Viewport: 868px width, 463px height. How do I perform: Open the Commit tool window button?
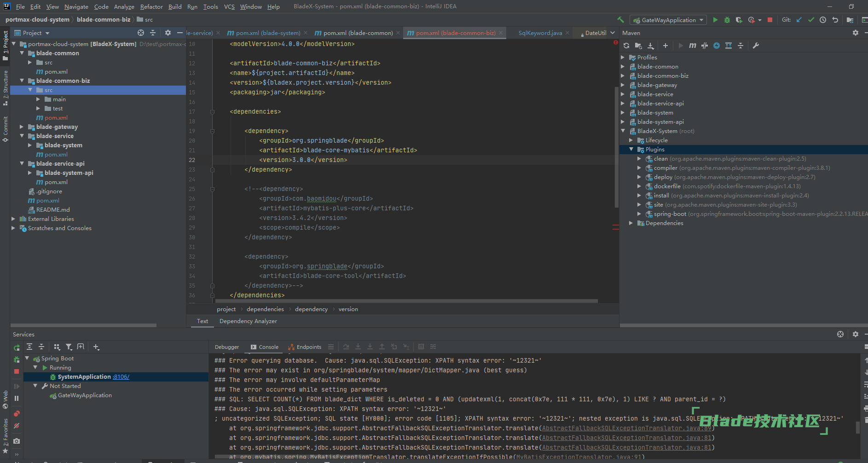coord(6,128)
